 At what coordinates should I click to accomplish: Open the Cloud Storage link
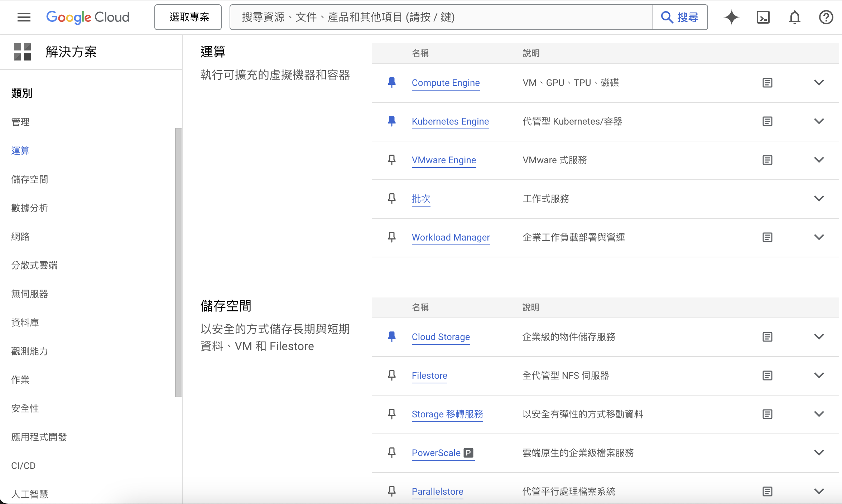(x=441, y=337)
